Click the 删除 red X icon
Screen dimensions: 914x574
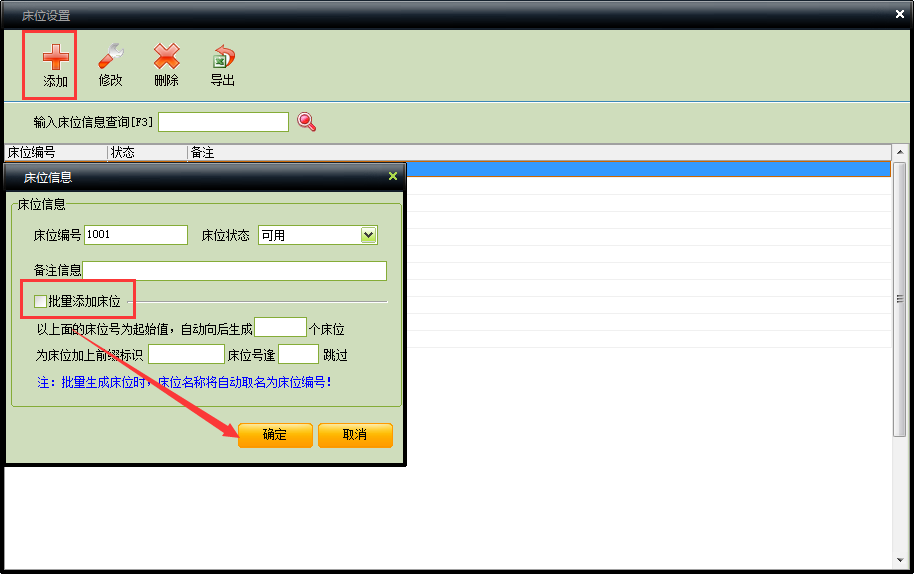pyautogui.click(x=166, y=57)
